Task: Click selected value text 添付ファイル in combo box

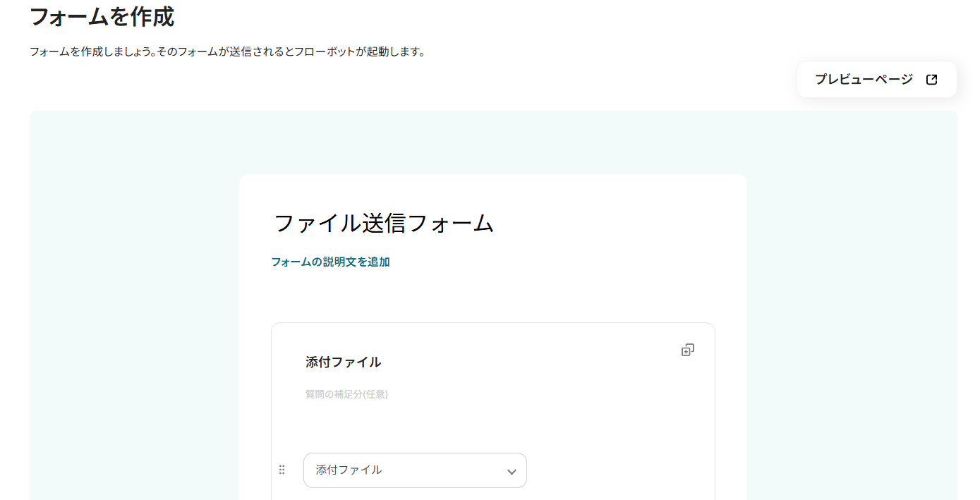Action: tap(349, 470)
